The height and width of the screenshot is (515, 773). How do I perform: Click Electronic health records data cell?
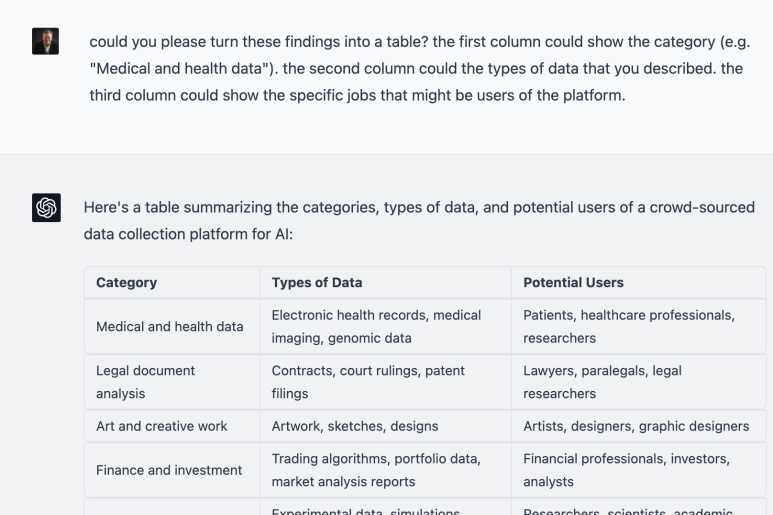385,326
